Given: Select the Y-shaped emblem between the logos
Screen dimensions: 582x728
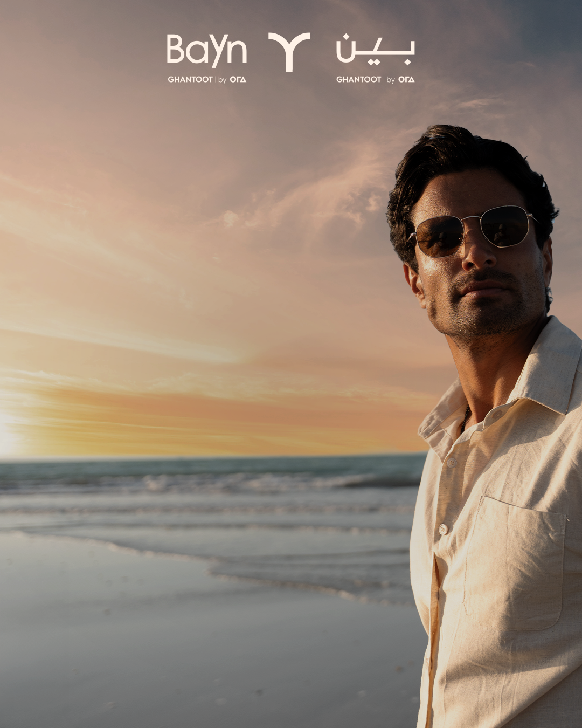Looking at the screenshot, I should (289, 51).
